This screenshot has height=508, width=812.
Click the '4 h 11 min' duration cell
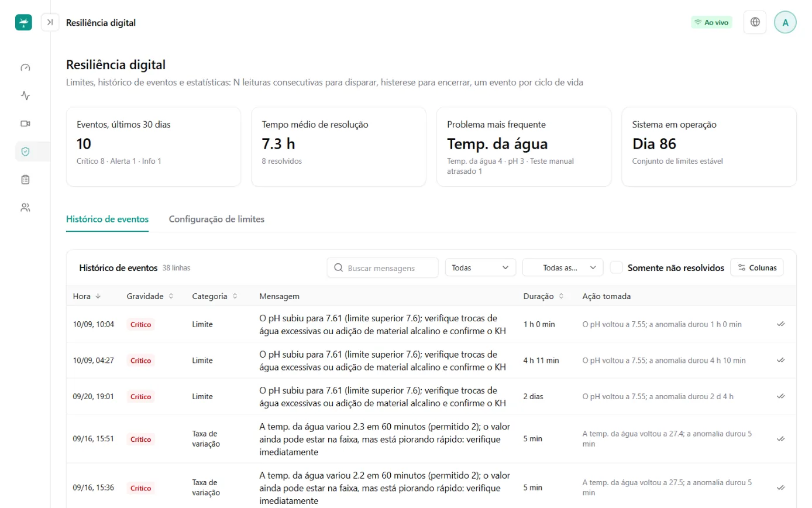[541, 361]
